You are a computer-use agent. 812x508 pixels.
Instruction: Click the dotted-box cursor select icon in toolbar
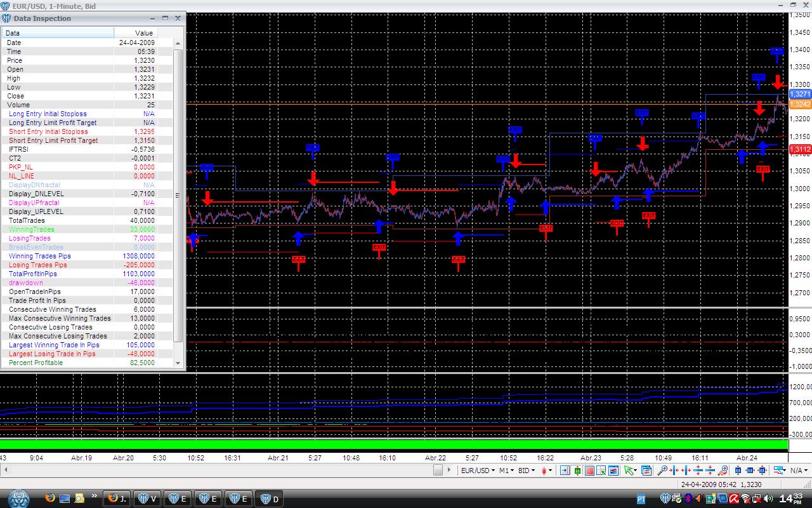pyautogui.click(x=601, y=471)
